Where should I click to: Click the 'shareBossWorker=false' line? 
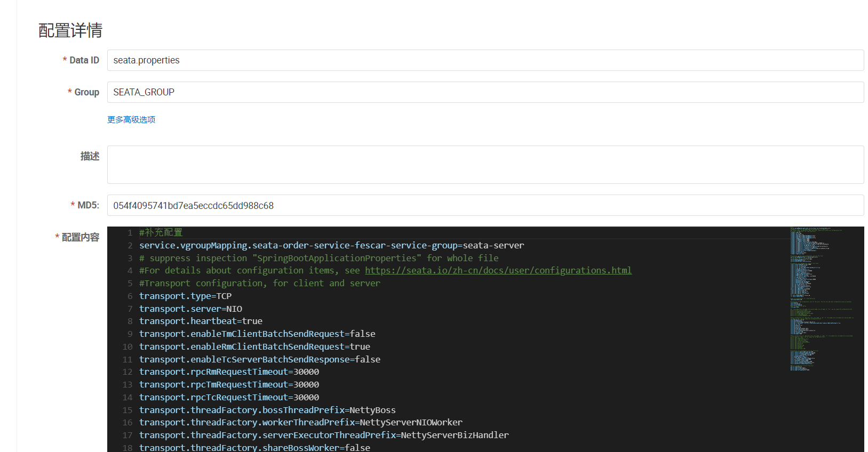click(x=254, y=447)
